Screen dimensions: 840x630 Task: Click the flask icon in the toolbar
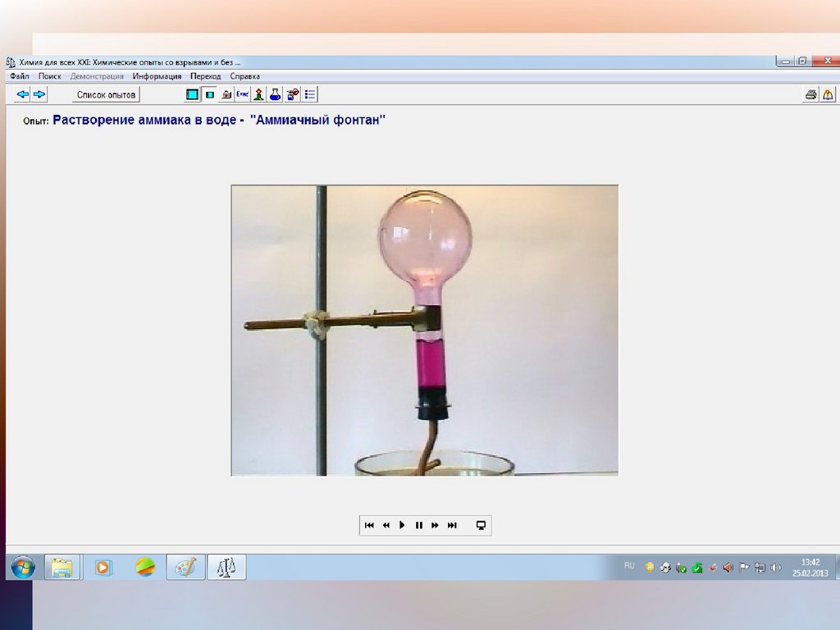pos(276,94)
